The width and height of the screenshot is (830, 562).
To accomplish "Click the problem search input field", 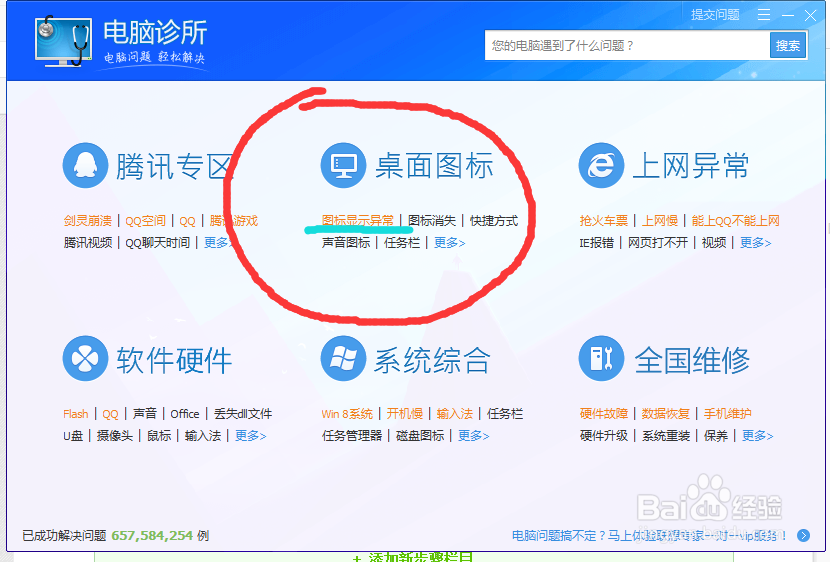I will (627, 46).
